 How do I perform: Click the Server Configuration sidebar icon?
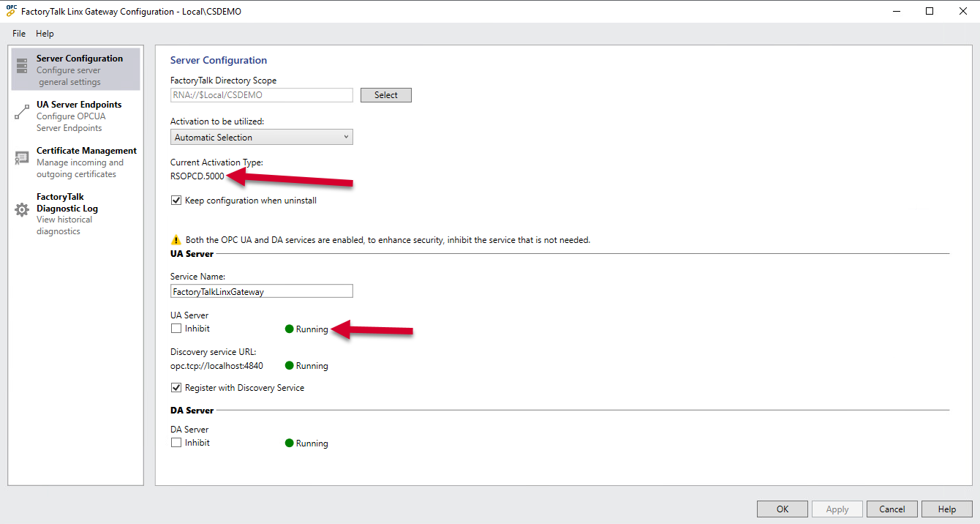[x=22, y=65]
